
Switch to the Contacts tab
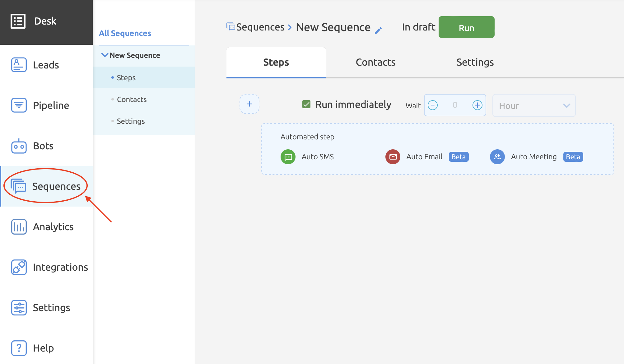point(375,62)
